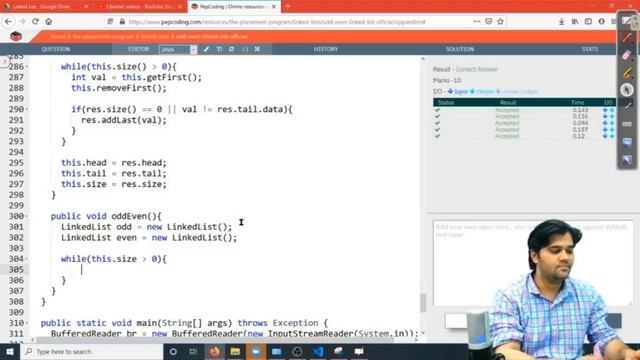Toggle the browser sidebar icon
Screen dimensions: 640x360
[588, 22]
